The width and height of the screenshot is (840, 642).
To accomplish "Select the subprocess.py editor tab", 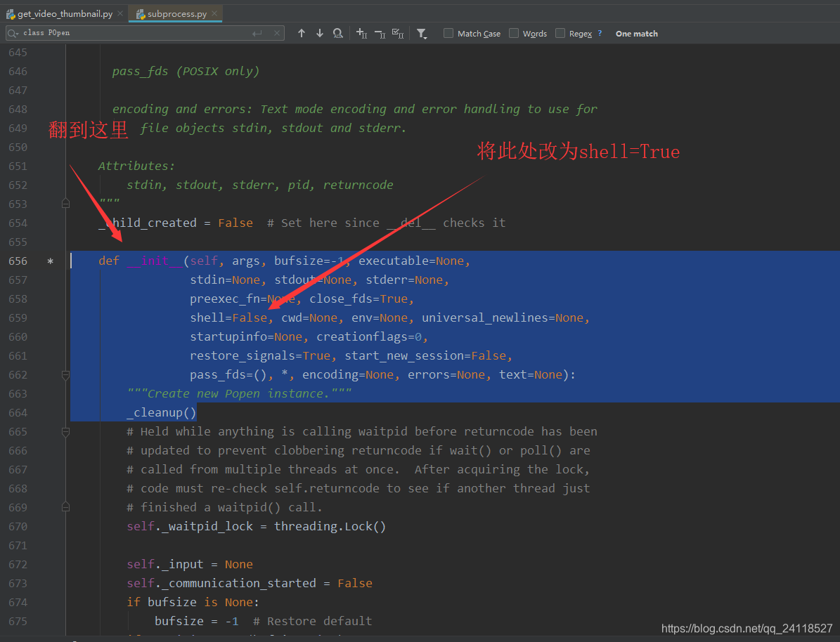I will pyautogui.click(x=176, y=14).
